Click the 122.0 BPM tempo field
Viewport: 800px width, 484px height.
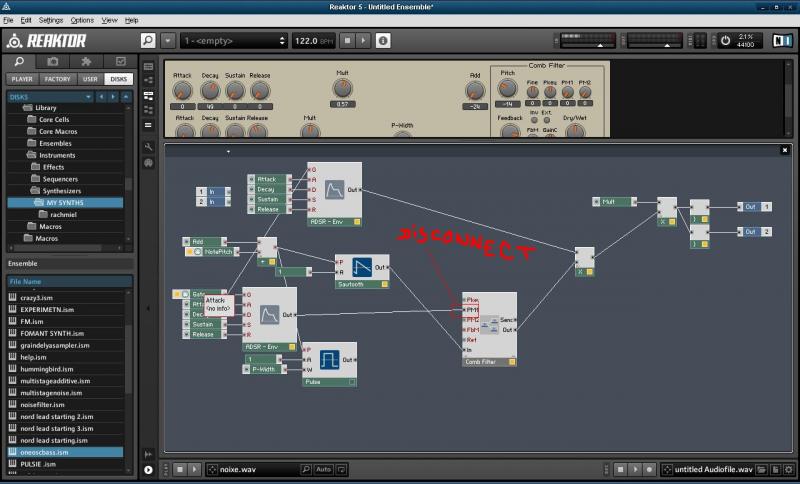313,41
